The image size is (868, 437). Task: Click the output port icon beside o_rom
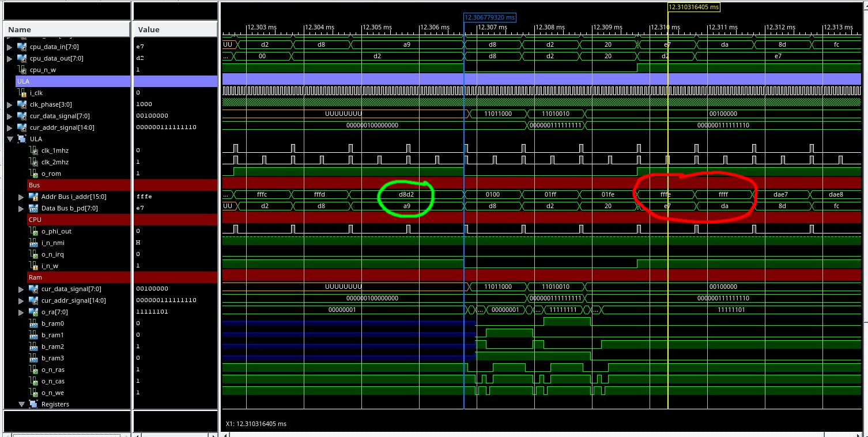point(33,174)
